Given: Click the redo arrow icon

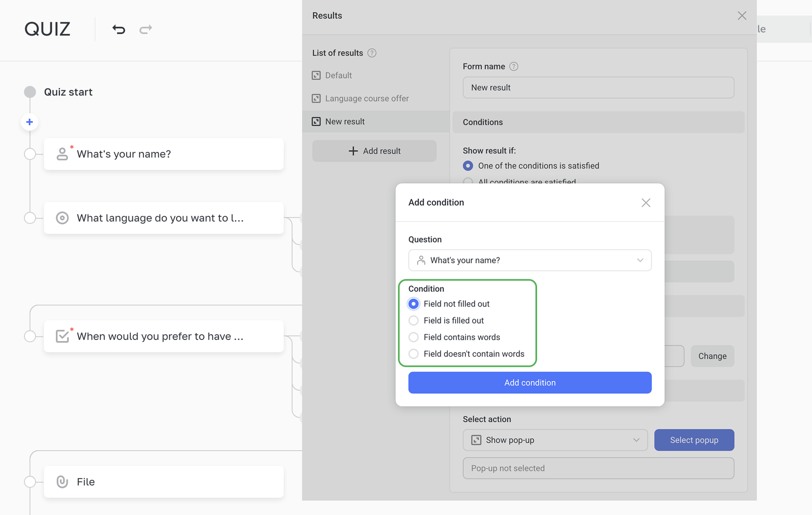Looking at the screenshot, I should point(145,29).
